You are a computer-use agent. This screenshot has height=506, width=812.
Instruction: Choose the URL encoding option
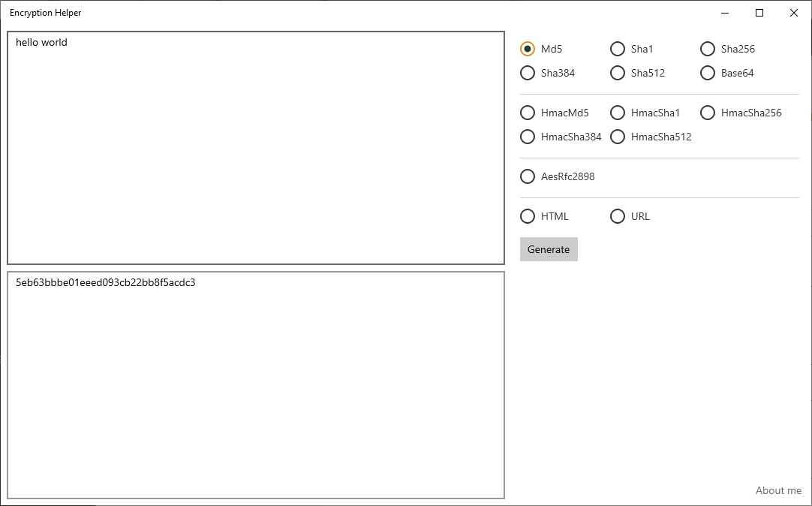(618, 216)
